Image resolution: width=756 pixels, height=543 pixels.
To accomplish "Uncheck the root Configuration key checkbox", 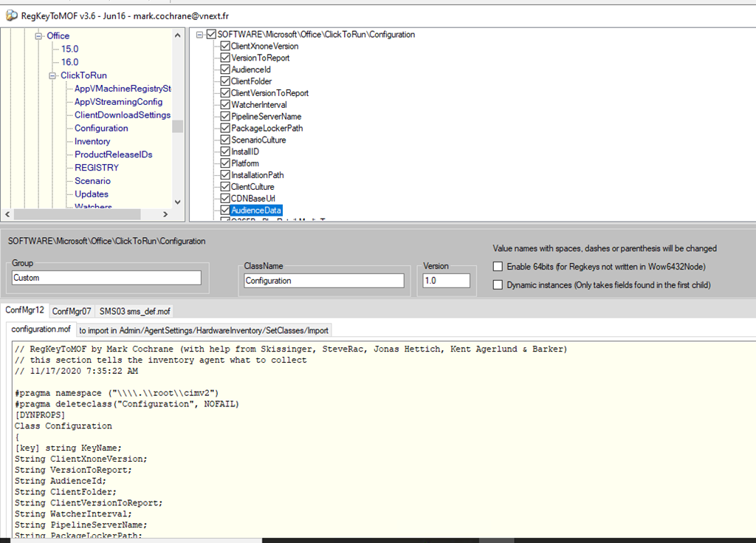I will coord(211,34).
